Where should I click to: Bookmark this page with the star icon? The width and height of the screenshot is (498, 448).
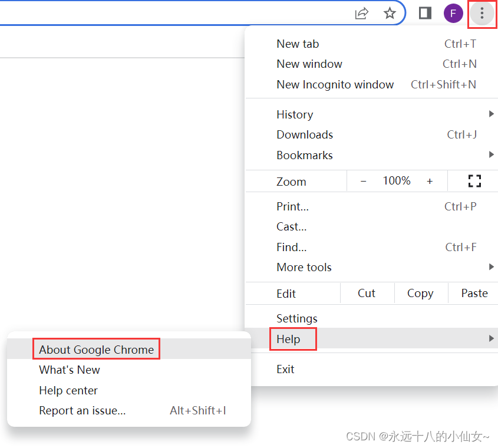point(390,14)
